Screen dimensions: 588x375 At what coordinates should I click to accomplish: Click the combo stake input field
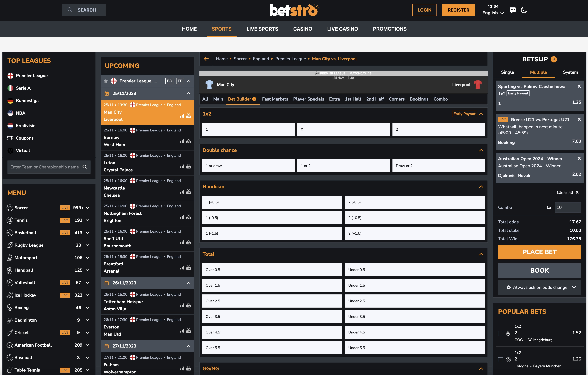(x=568, y=207)
